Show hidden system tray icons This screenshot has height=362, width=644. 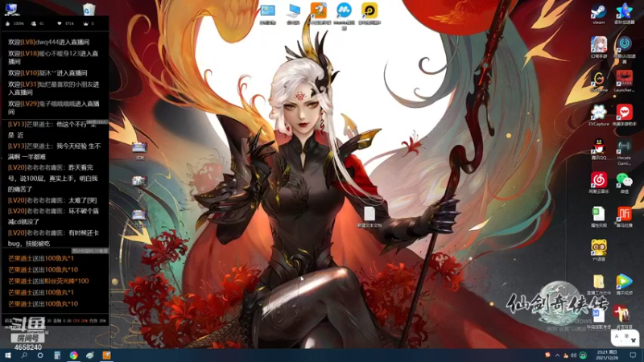point(557,356)
